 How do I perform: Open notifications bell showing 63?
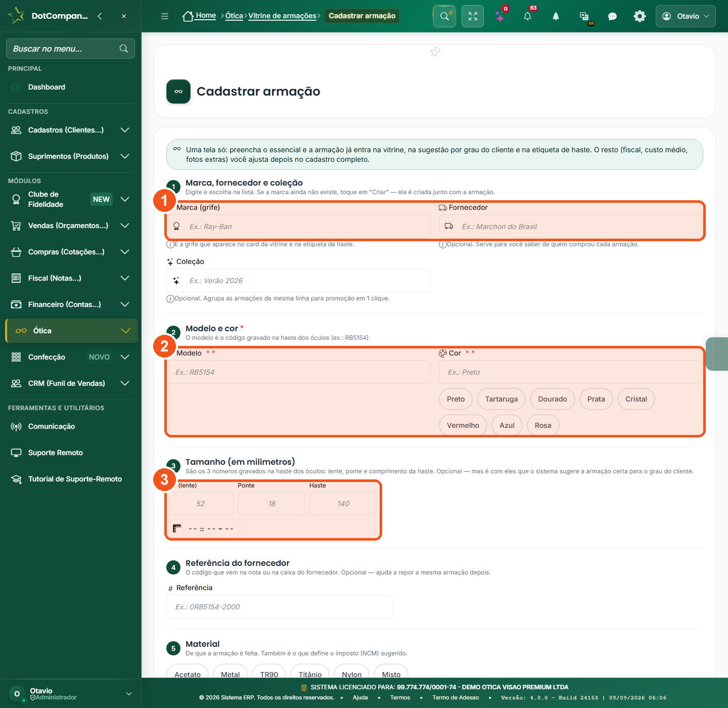527,16
